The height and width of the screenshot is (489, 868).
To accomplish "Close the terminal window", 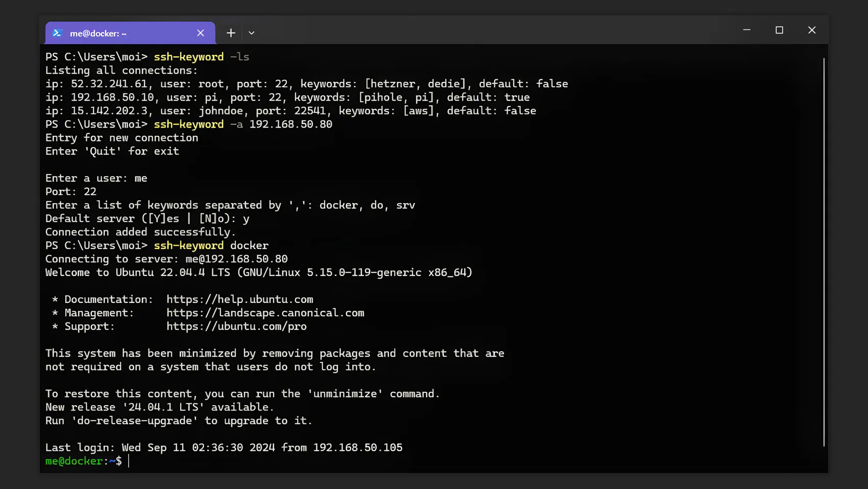I will tap(811, 30).
